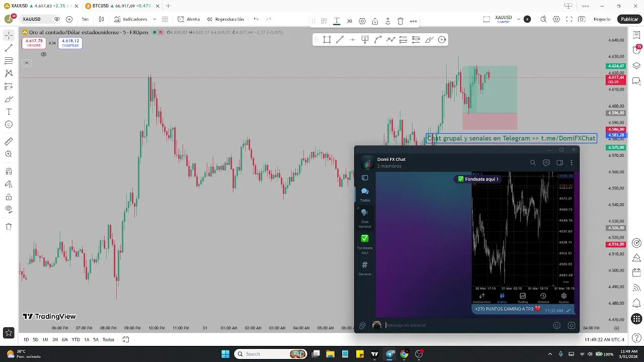Collapse the chart legend with up arrow
The width and height of the screenshot is (644, 362).
click(27, 63)
